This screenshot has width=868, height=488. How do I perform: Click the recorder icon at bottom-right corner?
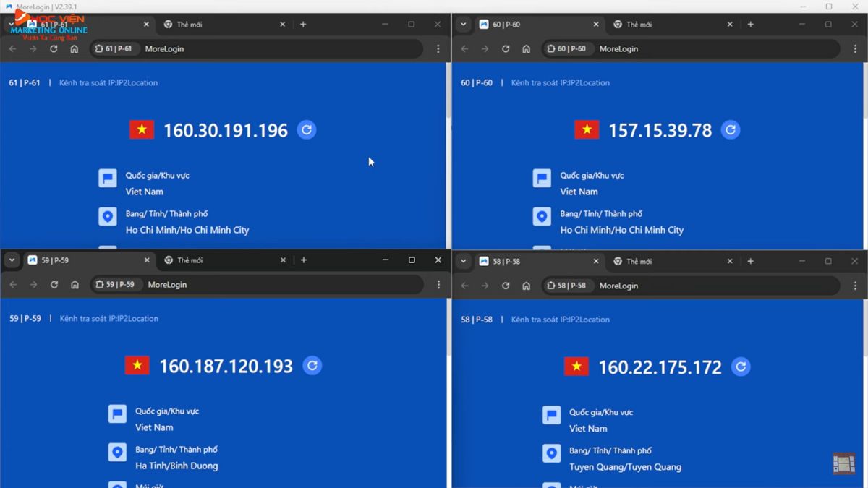point(843,463)
